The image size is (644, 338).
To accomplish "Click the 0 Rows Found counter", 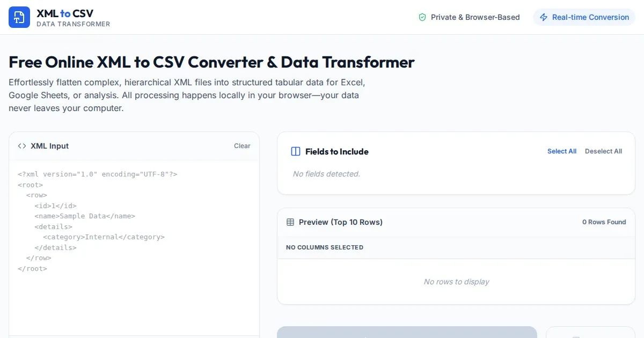I will pyautogui.click(x=604, y=222).
